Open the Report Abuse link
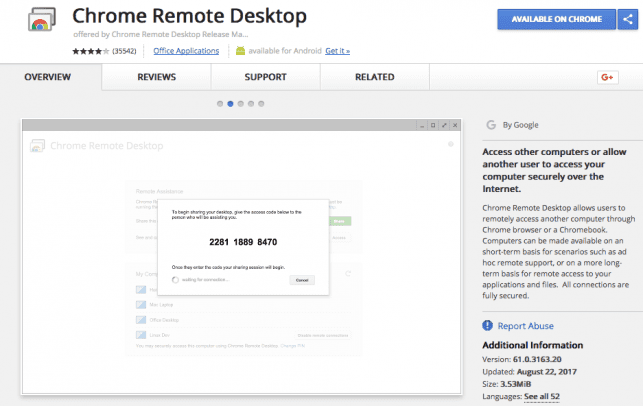 [x=525, y=326]
